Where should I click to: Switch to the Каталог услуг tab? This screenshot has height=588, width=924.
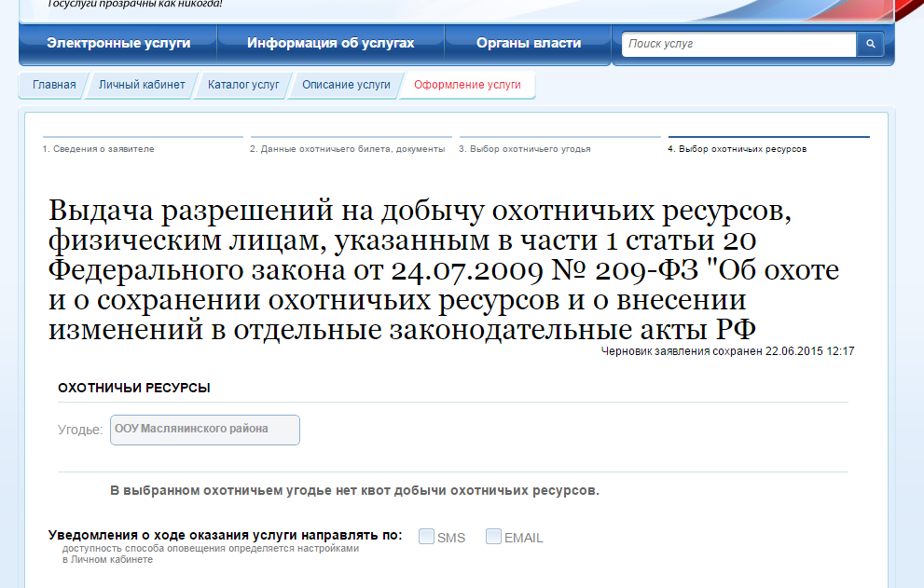click(243, 85)
